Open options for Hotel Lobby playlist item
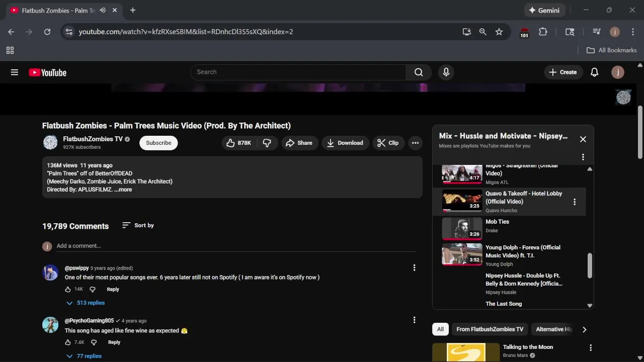 tap(575, 202)
